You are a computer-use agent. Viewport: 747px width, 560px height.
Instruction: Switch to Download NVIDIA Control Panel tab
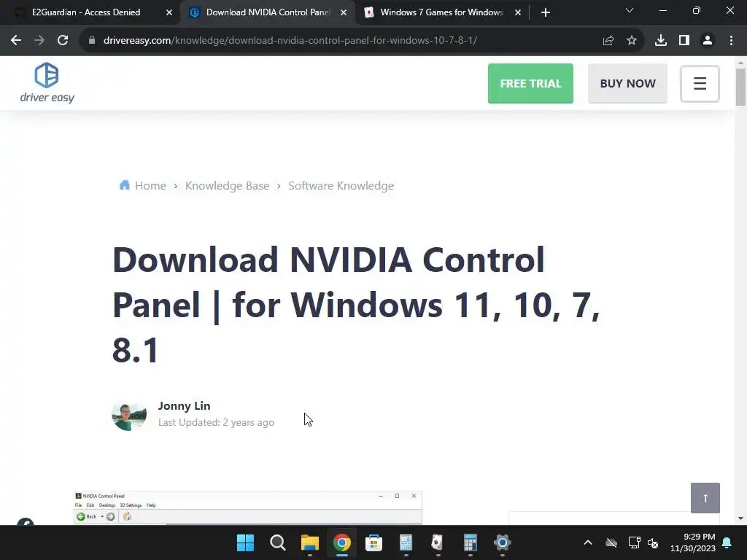click(x=267, y=12)
